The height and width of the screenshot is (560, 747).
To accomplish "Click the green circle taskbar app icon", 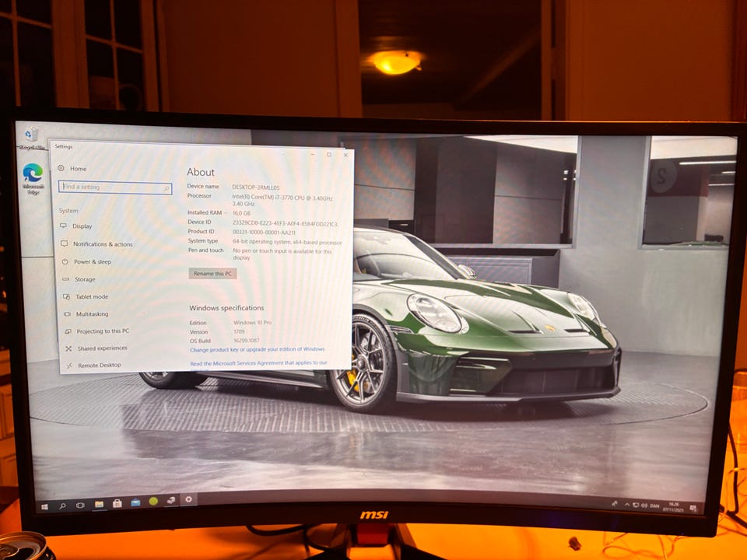I will [153, 502].
